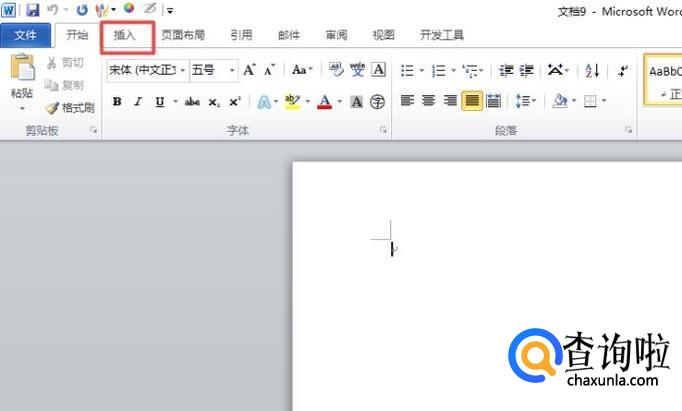Toggle Show/Hide paragraph marks icon
Screen dimensions: 682x411
(623, 70)
